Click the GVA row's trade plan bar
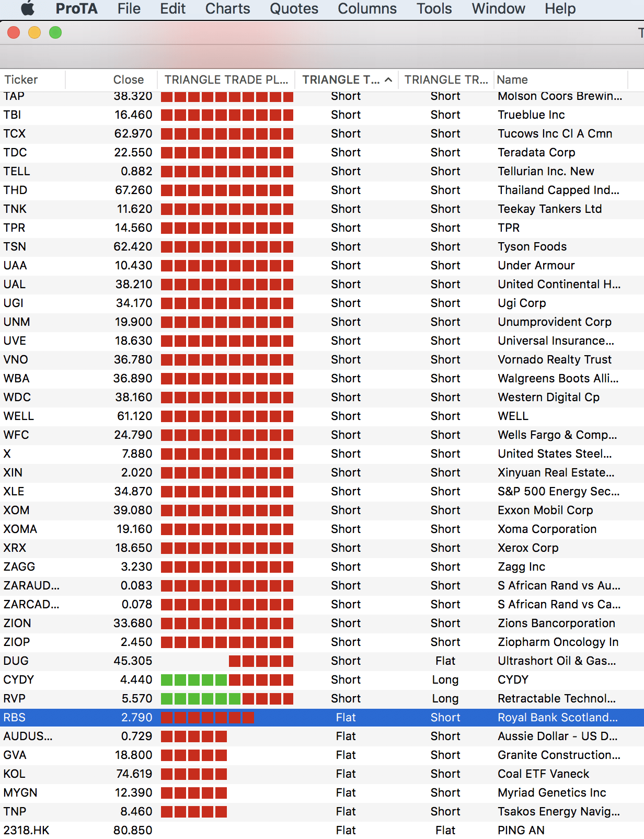The image size is (644, 839). (194, 755)
